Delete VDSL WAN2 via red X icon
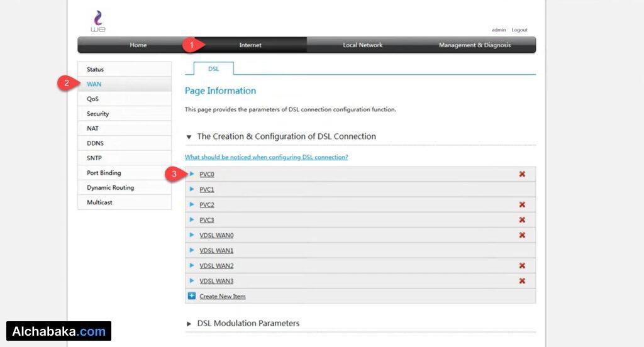644x347 pixels. click(522, 266)
